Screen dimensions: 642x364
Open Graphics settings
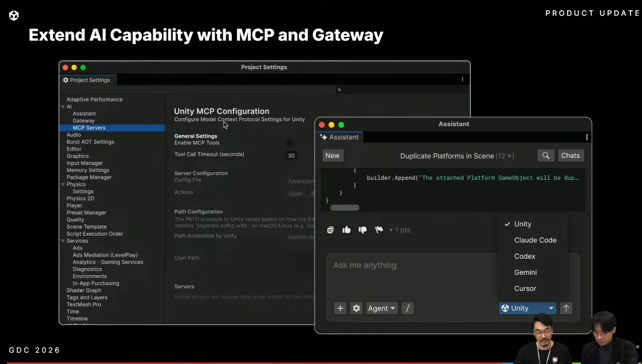pos(77,156)
